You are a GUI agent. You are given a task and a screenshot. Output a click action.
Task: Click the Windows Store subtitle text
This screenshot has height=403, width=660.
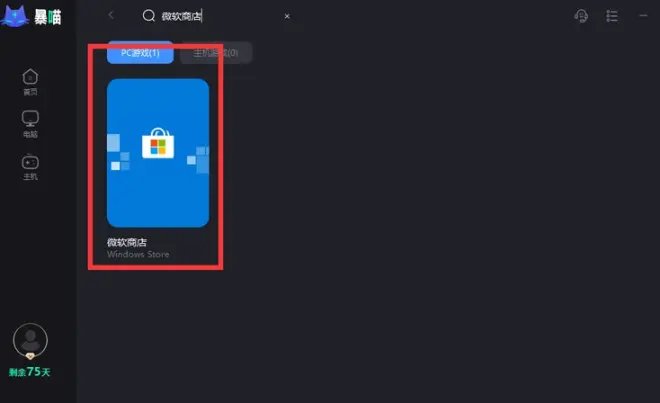(138, 254)
